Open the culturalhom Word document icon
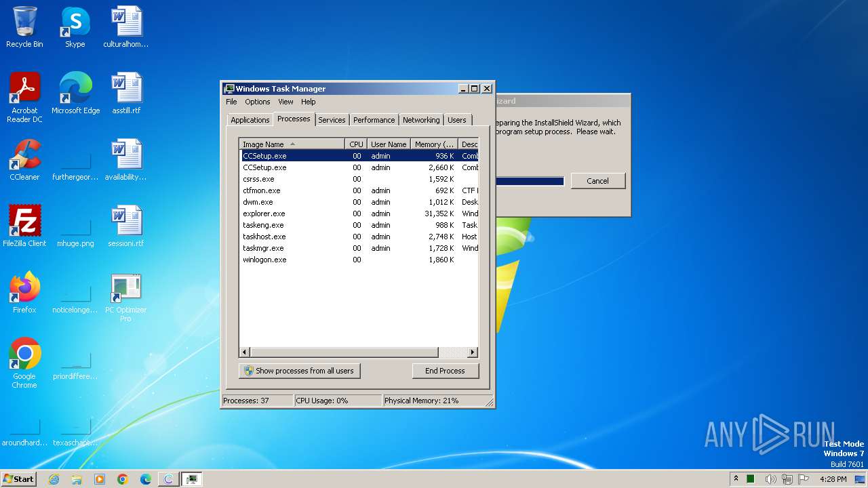Screen dimensions: 868x488 click(x=125, y=27)
